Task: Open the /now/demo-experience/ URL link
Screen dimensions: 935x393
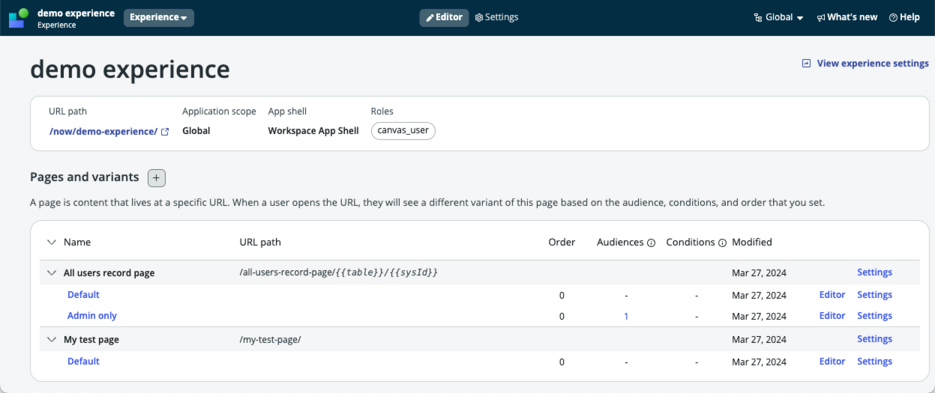Action: [x=103, y=131]
